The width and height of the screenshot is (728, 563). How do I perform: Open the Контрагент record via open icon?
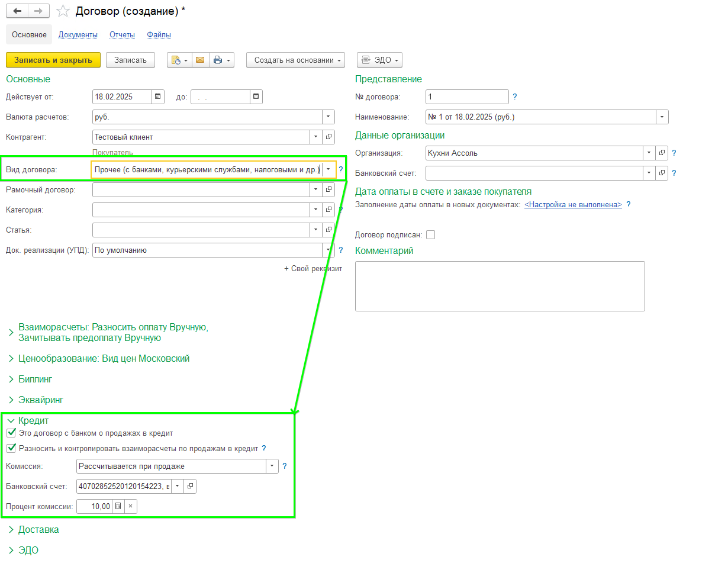329,137
